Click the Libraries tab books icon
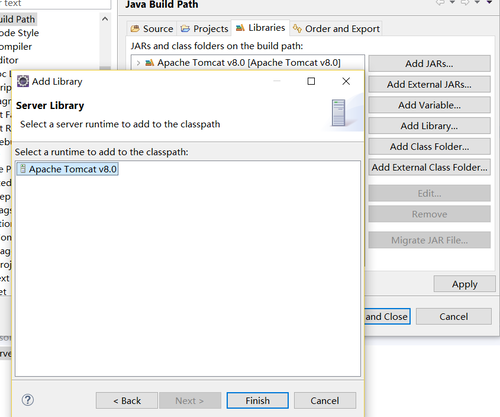This screenshot has height=417, width=500. [x=240, y=28]
